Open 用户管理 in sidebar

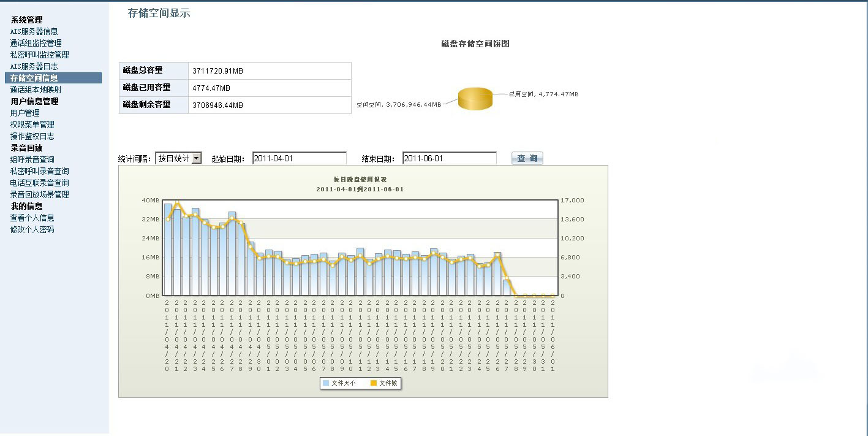(x=25, y=113)
